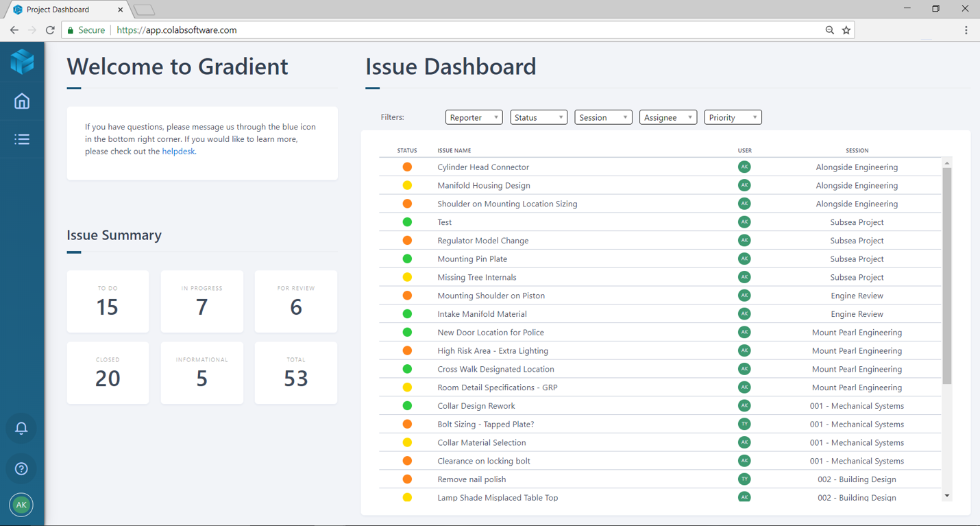This screenshot has height=526, width=980.
Task: Toggle the yellow status dot on Missing Tree Internals
Action: [x=408, y=277]
